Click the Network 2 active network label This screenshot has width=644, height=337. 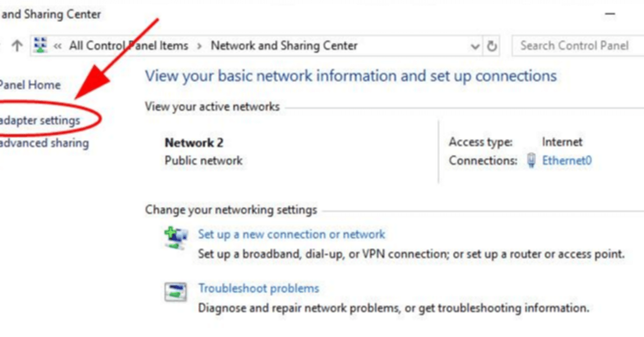pos(194,142)
